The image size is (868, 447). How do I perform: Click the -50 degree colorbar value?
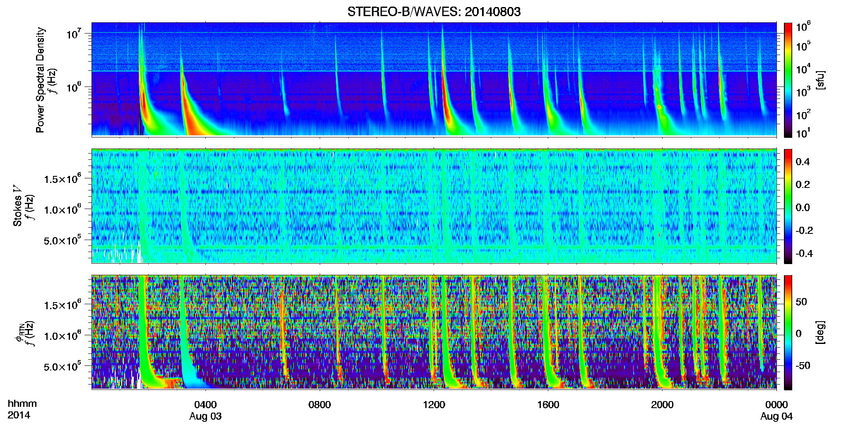[803, 365]
